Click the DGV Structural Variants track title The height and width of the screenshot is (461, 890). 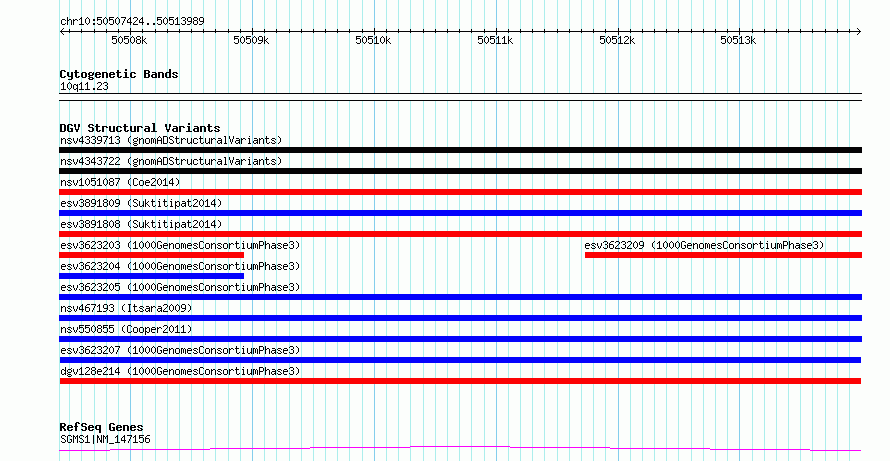(140, 128)
